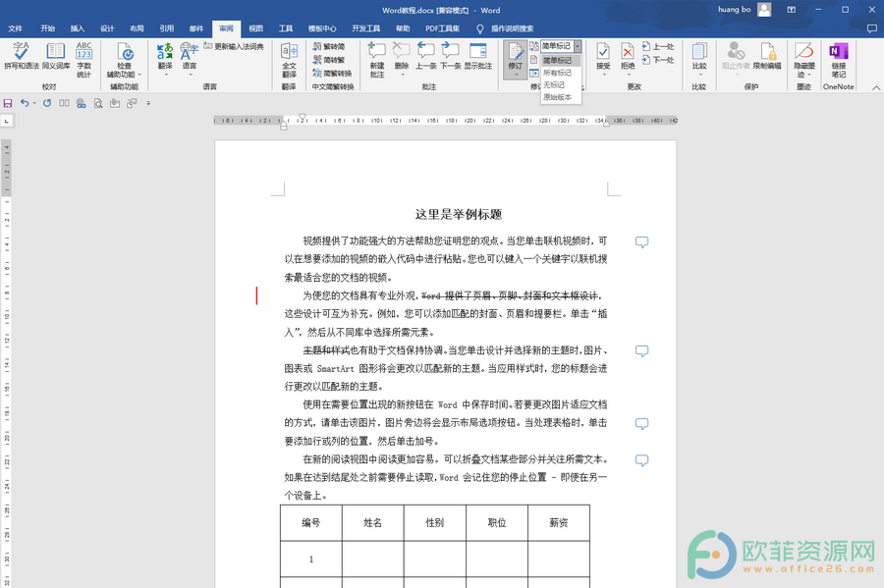Collapse the ribbon with chevron

[875, 88]
